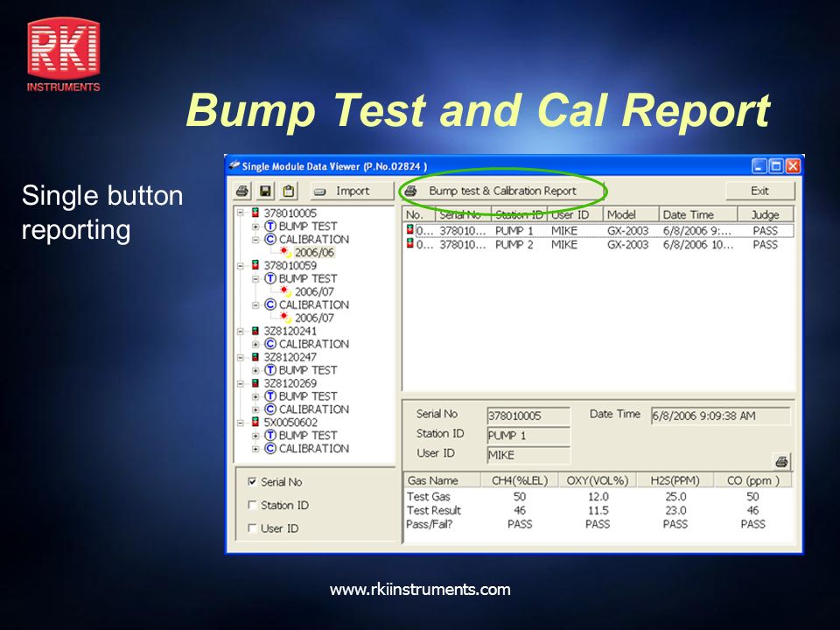840x630 pixels.
Task: Select the 3Z8120269 serial number label
Action: [x=290, y=383]
